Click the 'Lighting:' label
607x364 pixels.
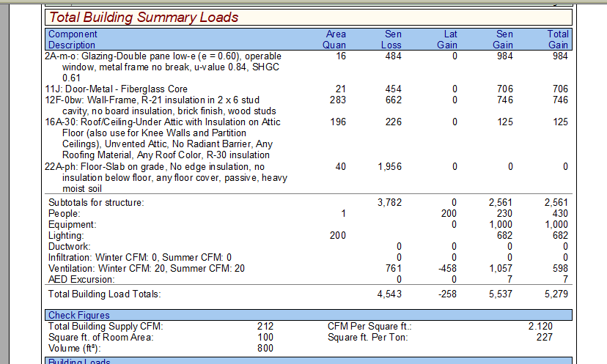pyautogui.click(x=66, y=236)
